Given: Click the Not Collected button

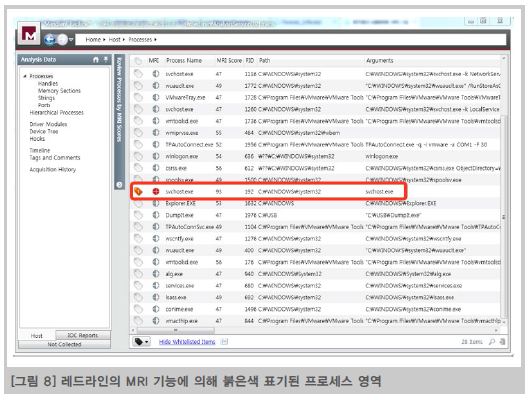Looking at the screenshot, I should (x=64, y=344).
